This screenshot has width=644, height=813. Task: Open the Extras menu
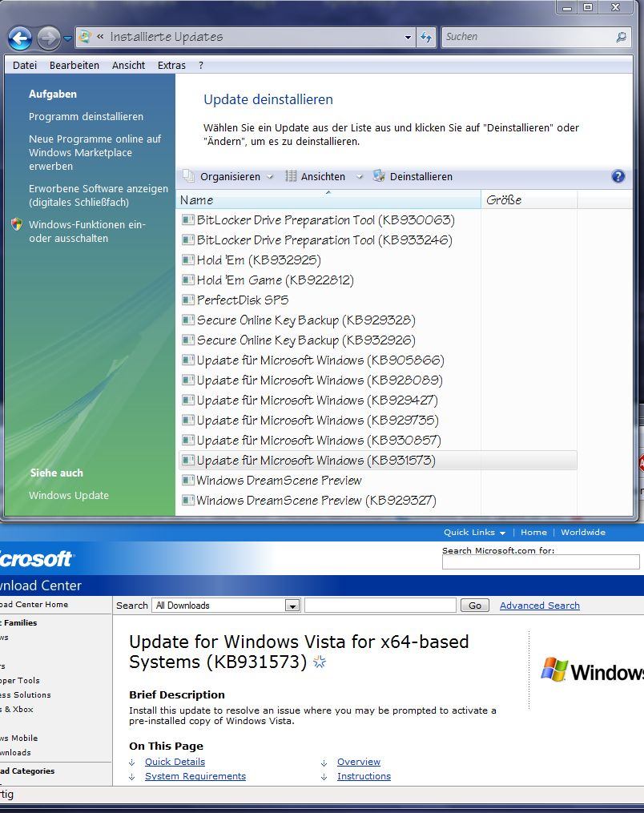click(171, 66)
